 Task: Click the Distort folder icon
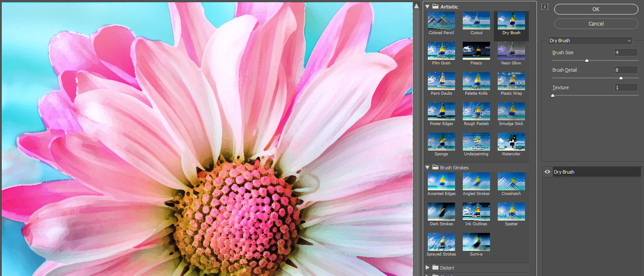[x=435, y=268]
